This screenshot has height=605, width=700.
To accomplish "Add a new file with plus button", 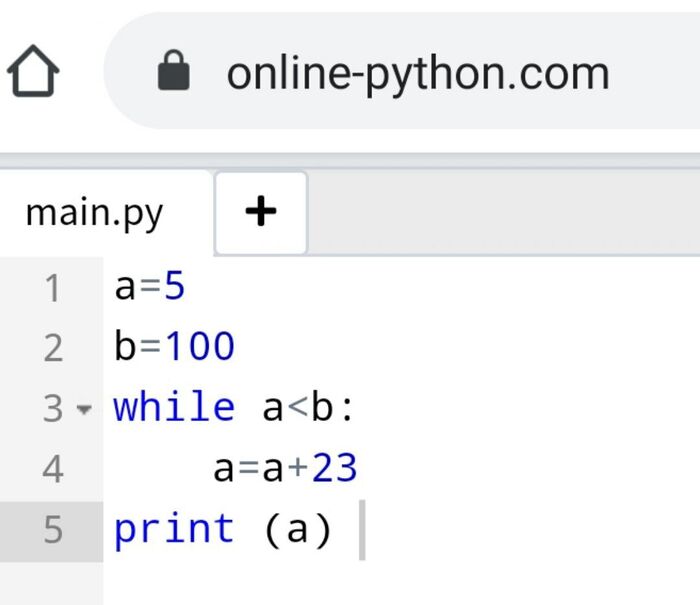I will pos(261,211).
